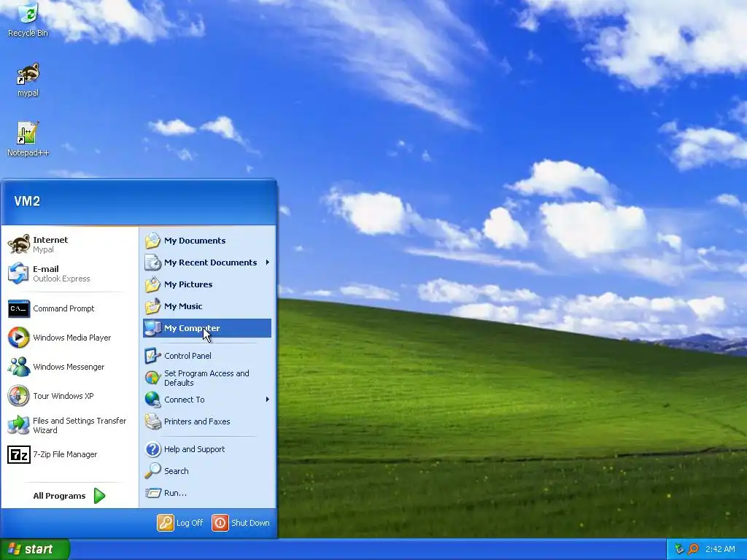The image size is (747, 560).
Task: Open My Computer
Action: click(207, 328)
